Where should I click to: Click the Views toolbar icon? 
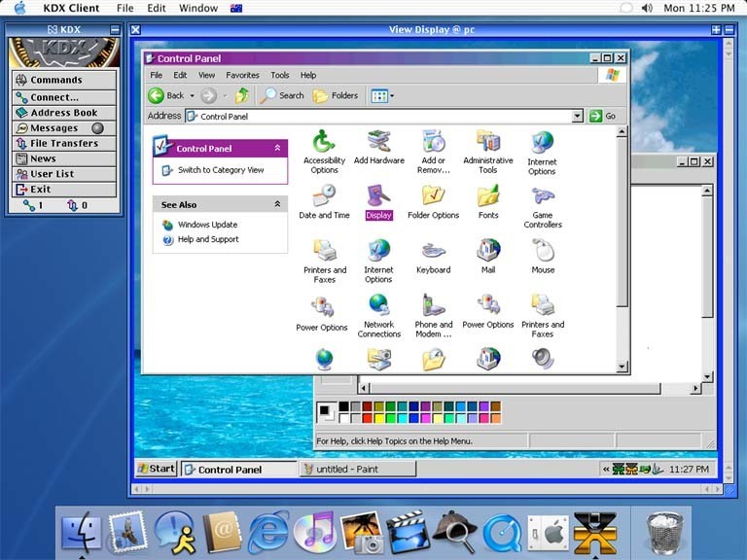[x=379, y=95]
